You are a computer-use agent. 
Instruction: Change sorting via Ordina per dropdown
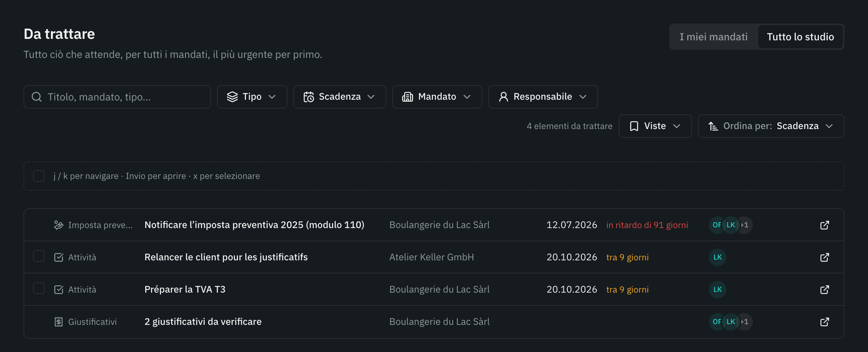(771, 126)
